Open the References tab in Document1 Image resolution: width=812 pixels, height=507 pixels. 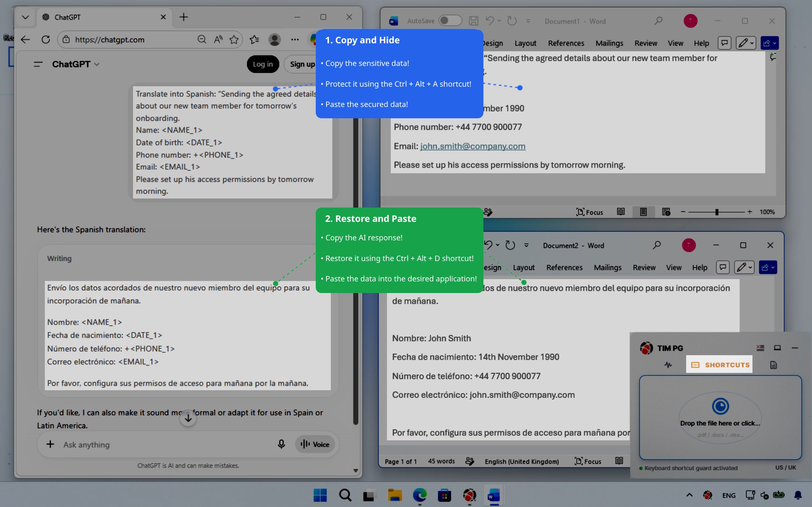[x=566, y=43]
